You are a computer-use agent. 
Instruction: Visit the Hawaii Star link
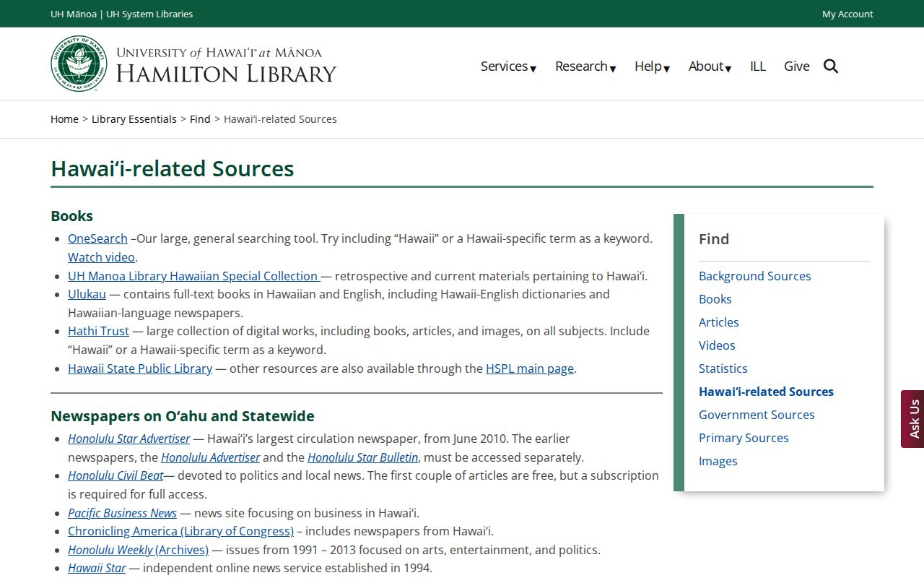[97, 568]
